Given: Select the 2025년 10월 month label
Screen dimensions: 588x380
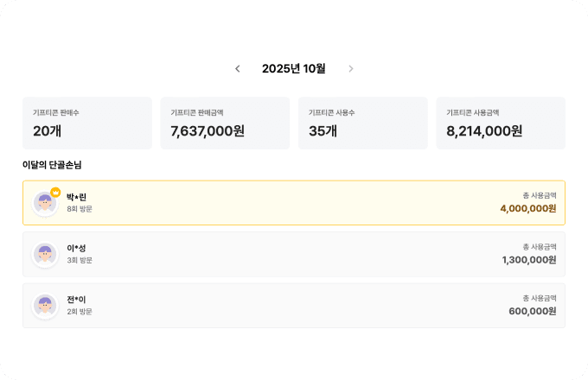Looking at the screenshot, I should pos(294,69).
